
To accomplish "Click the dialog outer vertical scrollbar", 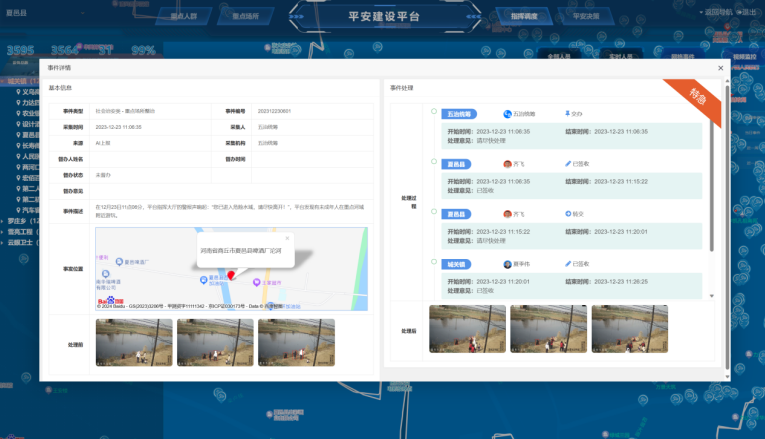I will coord(727,227).
